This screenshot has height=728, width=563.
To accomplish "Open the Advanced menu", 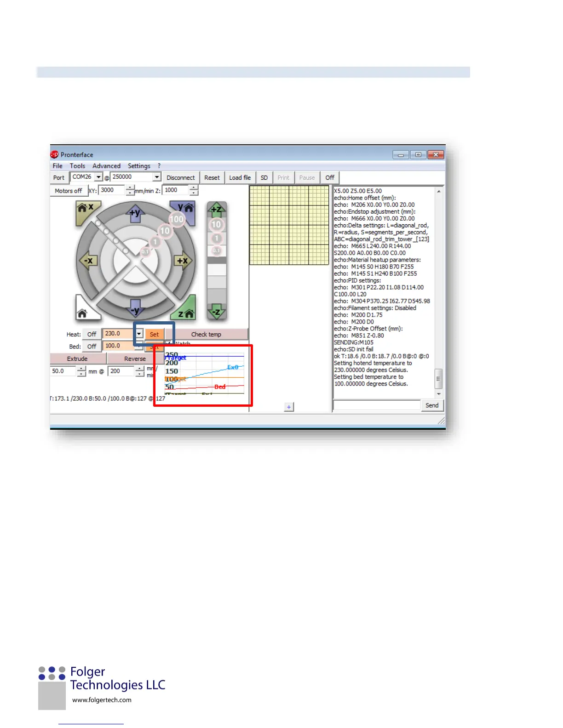I will (106, 166).
